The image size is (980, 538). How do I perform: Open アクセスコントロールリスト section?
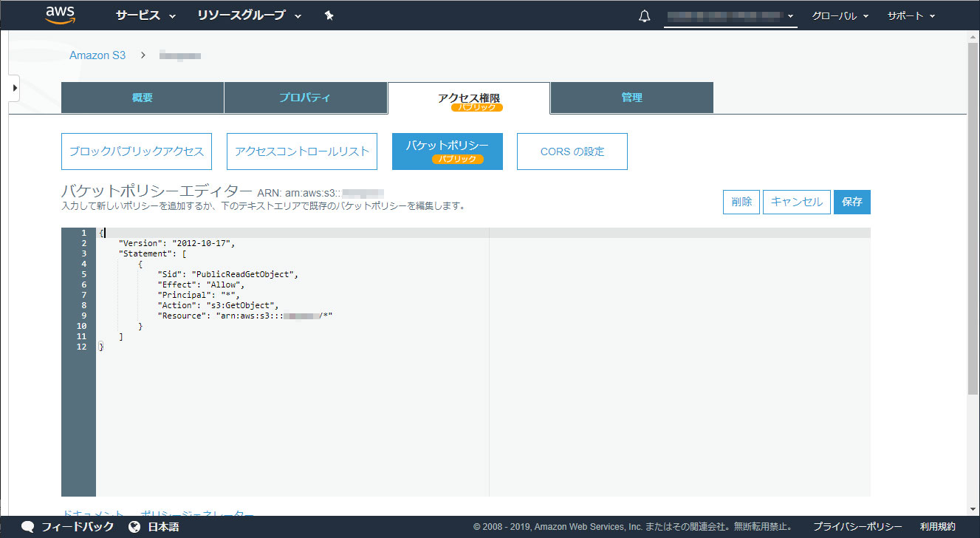pyautogui.click(x=302, y=151)
